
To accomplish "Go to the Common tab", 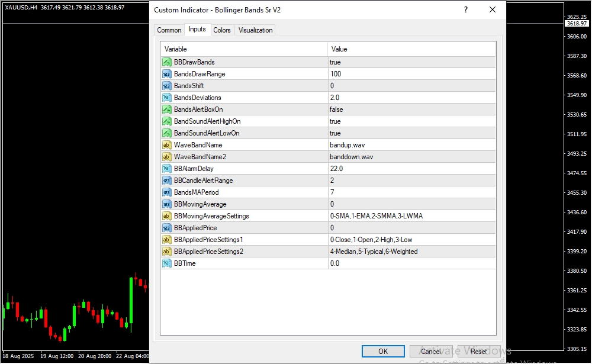I will point(169,30).
